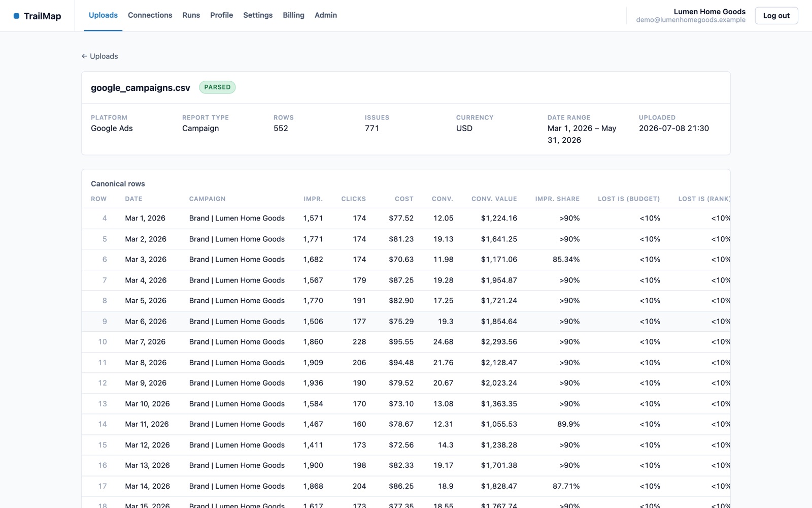Viewport: 812px width, 508px height.
Task: Click the Mar 1, 2026 date cell
Action: [x=145, y=218]
